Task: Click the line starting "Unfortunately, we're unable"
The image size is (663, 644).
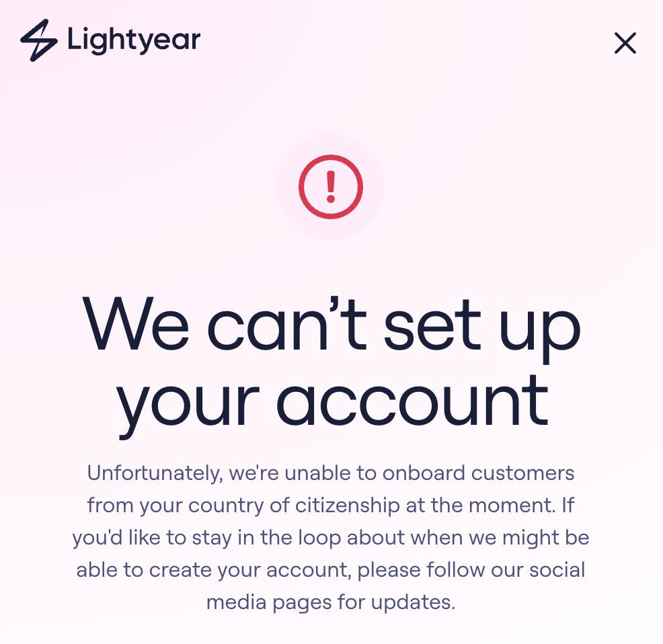Action: click(331, 473)
